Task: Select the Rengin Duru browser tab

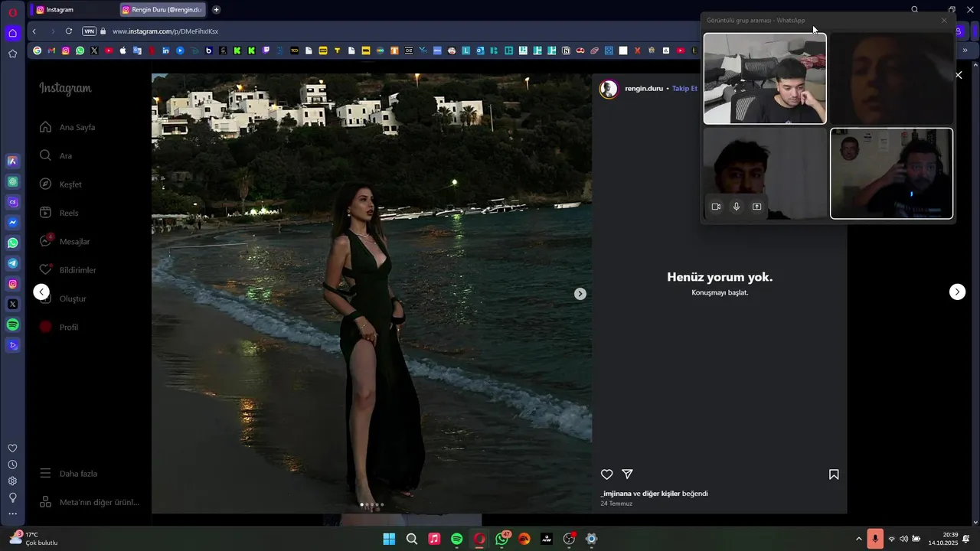Action: 162,10
